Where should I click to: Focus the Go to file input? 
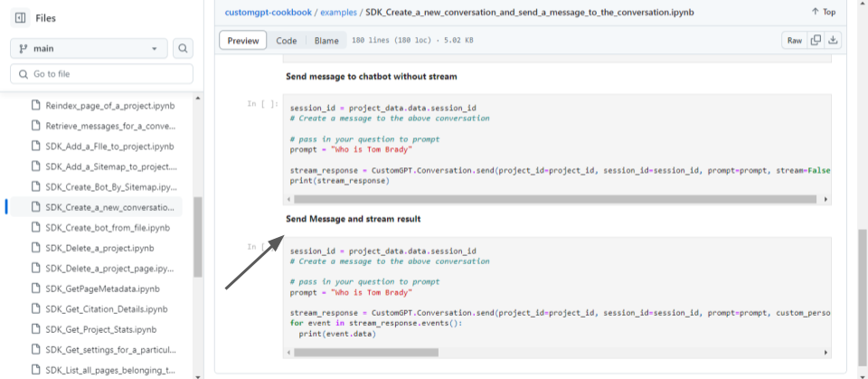click(102, 73)
